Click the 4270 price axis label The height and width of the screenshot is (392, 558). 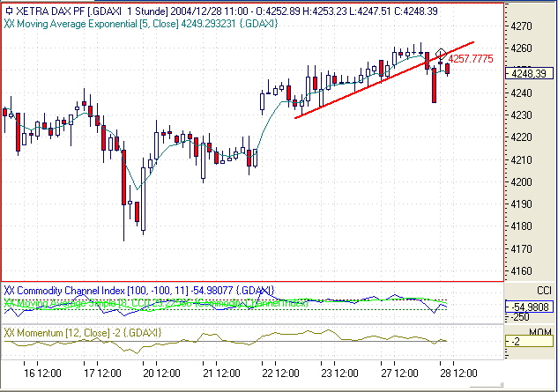[x=521, y=26]
